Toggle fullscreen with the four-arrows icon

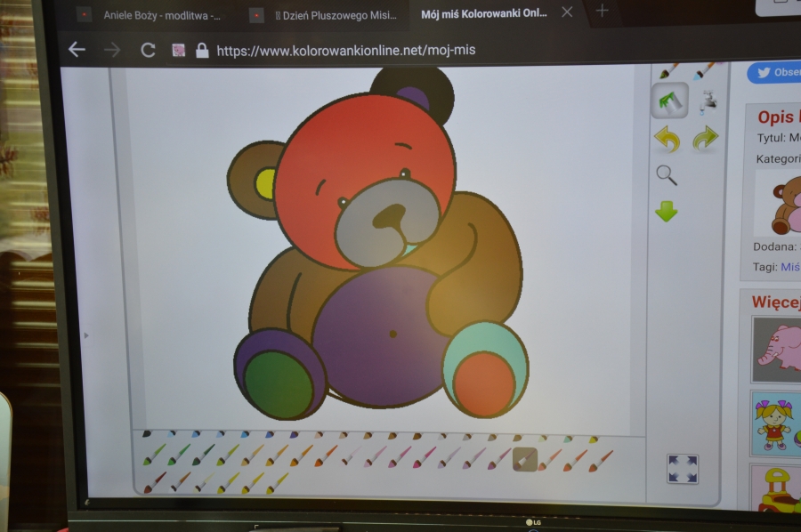click(683, 469)
